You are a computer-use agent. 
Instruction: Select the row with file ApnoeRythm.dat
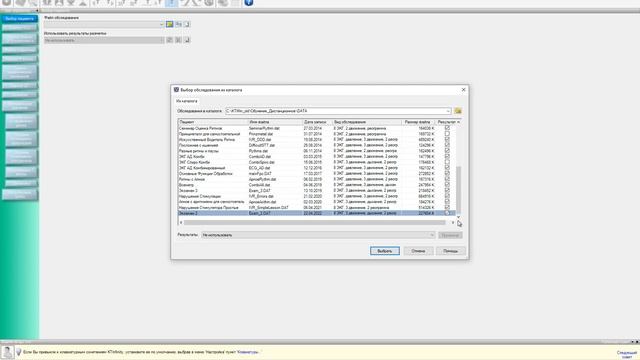tap(317, 179)
